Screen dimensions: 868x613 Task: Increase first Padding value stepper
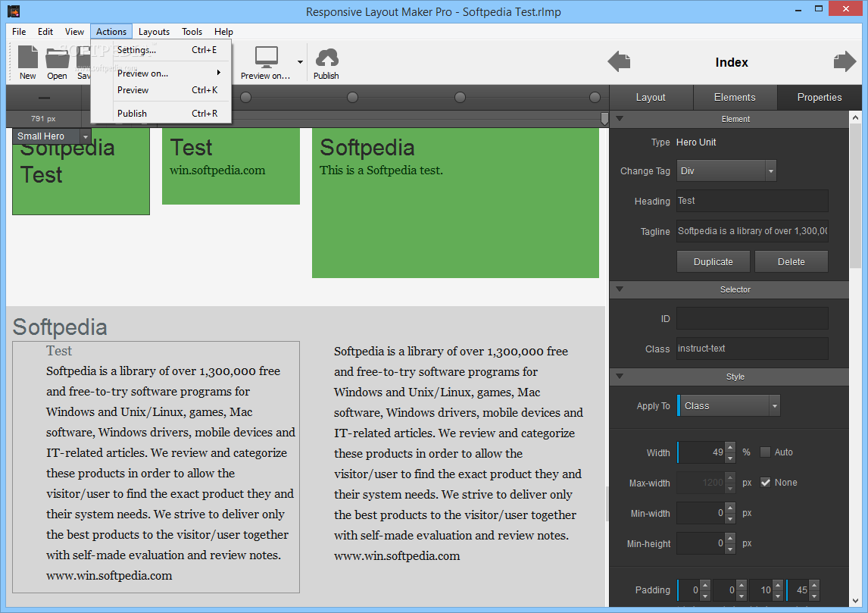point(704,585)
